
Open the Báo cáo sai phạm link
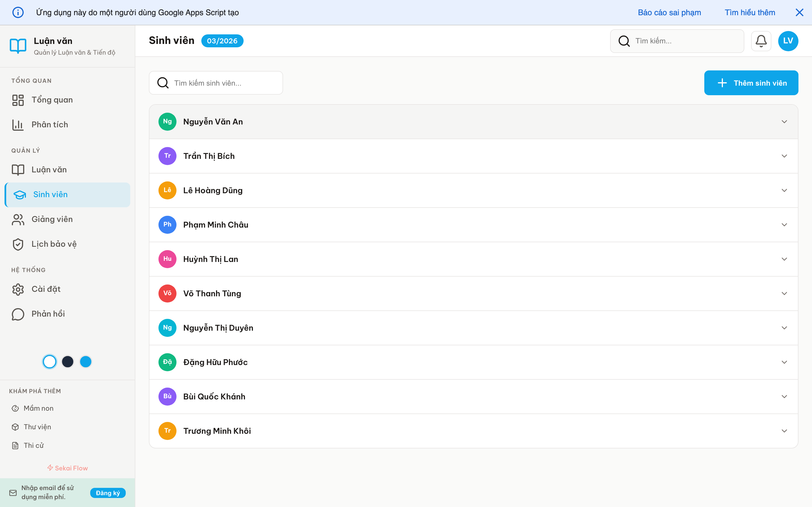tap(669, 12)
